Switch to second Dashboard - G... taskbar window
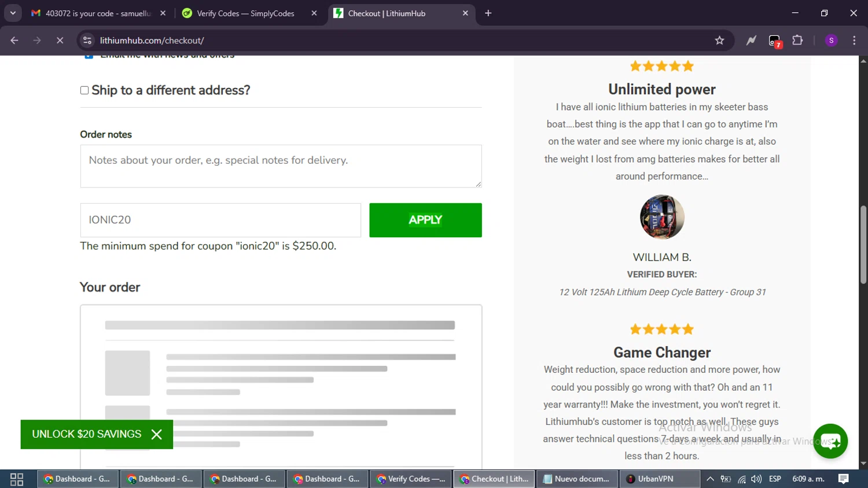This screenshot has width=868, height=488. pos(161,479)
